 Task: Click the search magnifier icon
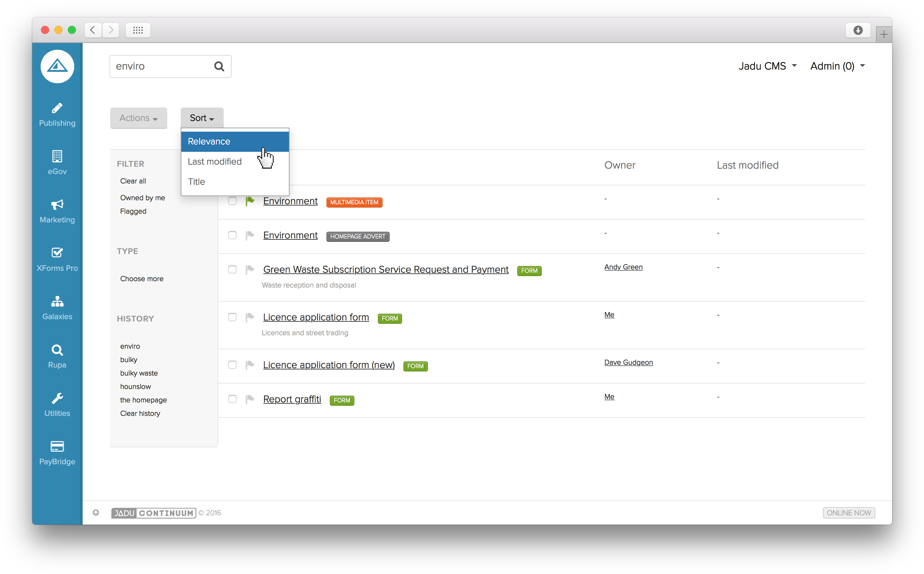(x=219, y=67)
